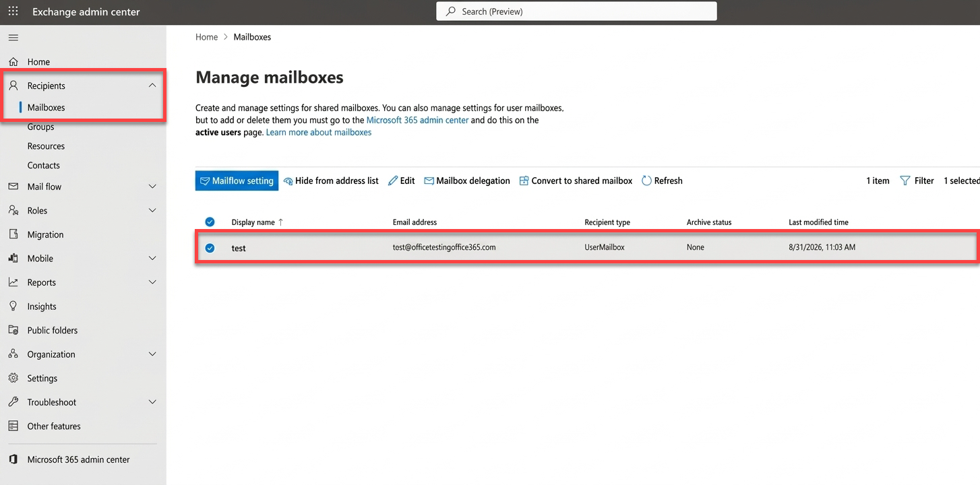Click the Recipients person icon
Image resolution: width=980 pixels, height=485 pixels.
click(13, 86)
